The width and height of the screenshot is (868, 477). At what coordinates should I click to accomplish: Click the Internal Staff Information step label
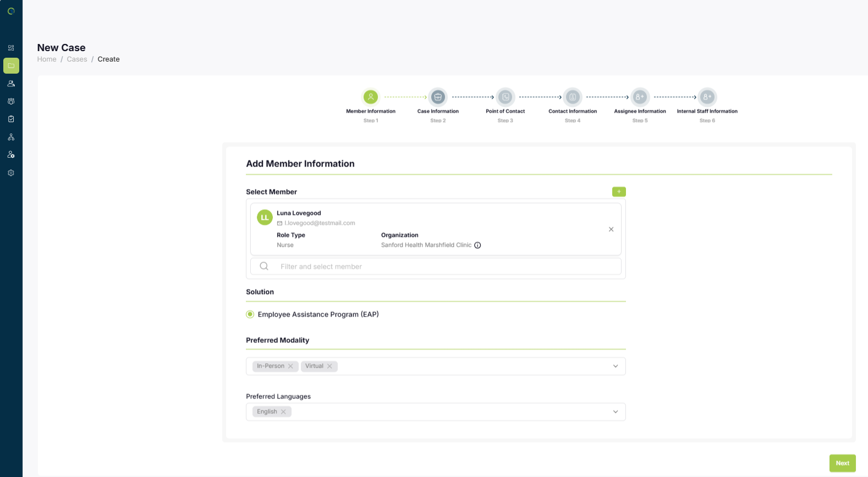tap(707, 111)
